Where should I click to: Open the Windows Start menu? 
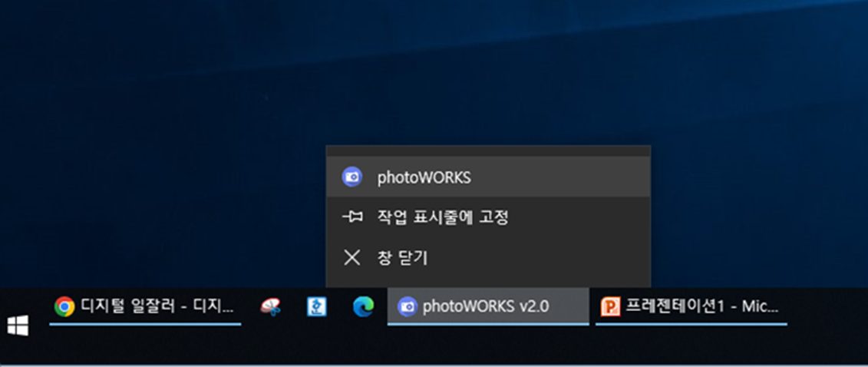click(18, 325)
